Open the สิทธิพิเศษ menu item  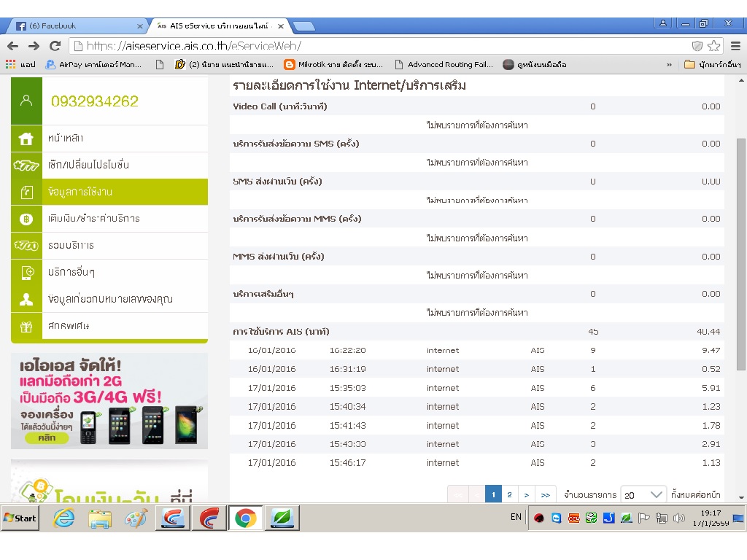point(109,326)
